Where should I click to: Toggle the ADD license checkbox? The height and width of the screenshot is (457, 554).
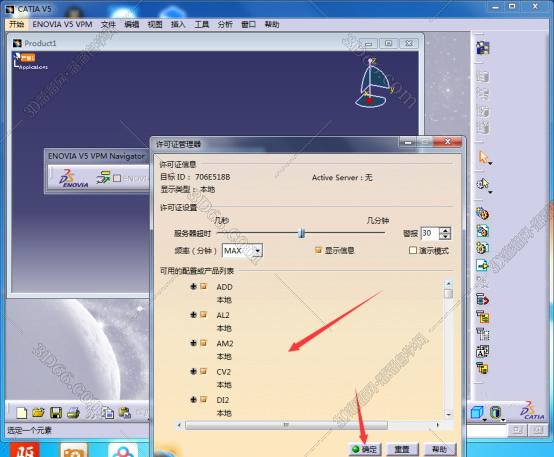(204, 286)
